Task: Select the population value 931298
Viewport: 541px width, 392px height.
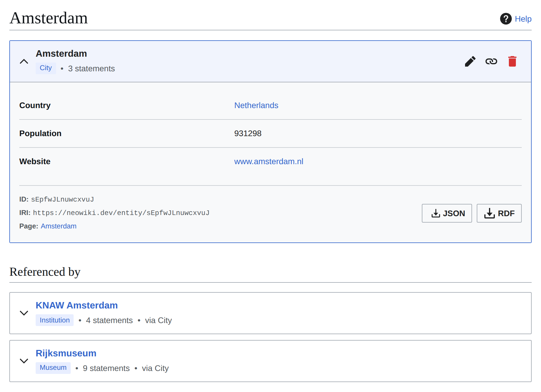Action: point(248,133)
